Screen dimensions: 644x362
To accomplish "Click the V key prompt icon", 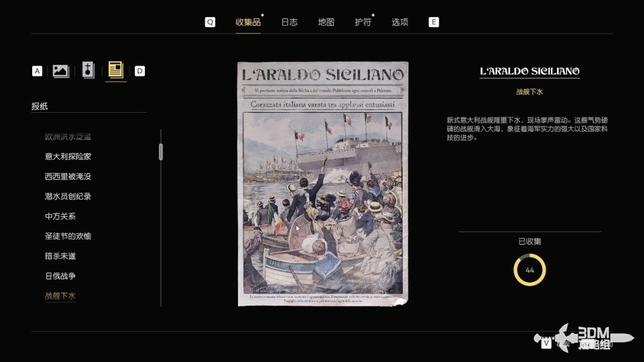I will tap(546, 343).
